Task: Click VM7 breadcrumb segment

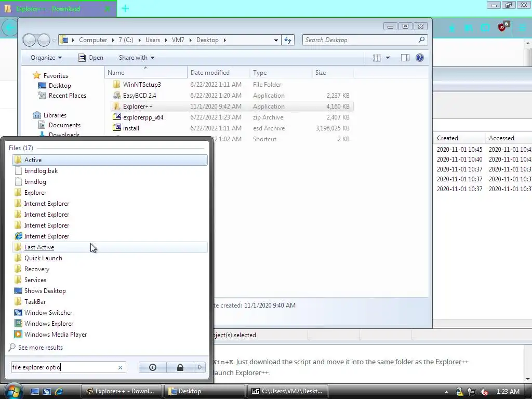Action: coord(178,40)
